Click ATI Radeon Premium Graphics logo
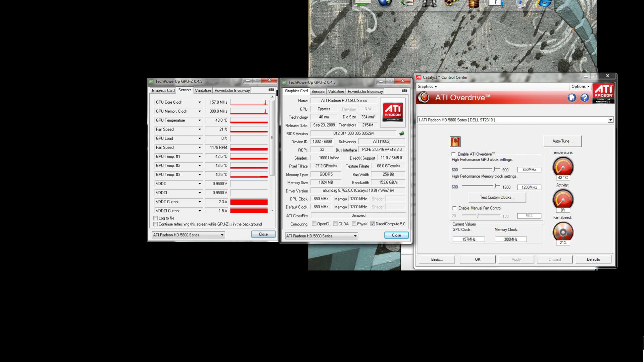 [x=603, y=94]
